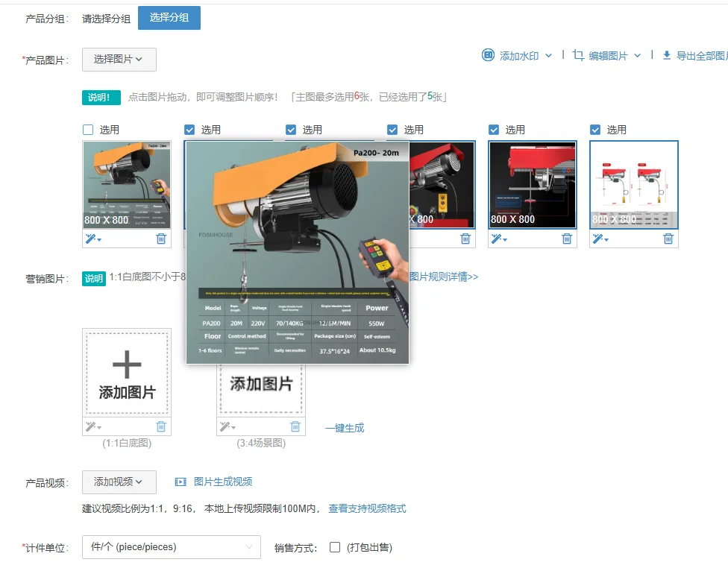728x571 pixels.
Task: Click the 图片生成视频 link text
Action: pyautogui.click(x=223, y=482)
